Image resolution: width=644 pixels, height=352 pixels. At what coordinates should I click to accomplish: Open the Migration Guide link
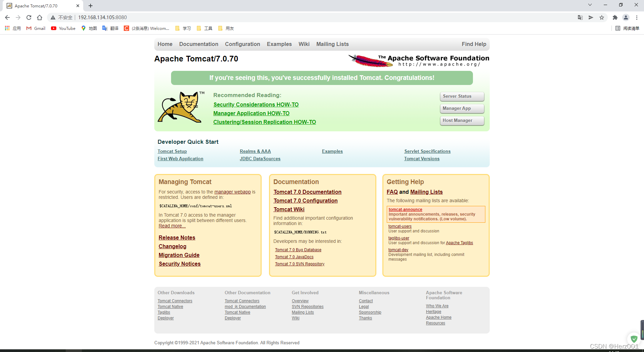[179, 255]
